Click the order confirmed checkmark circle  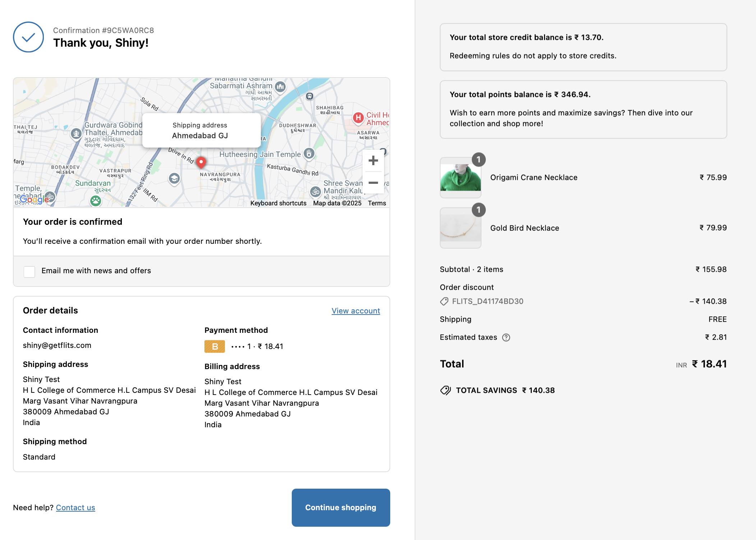click(x=28, y=37)
